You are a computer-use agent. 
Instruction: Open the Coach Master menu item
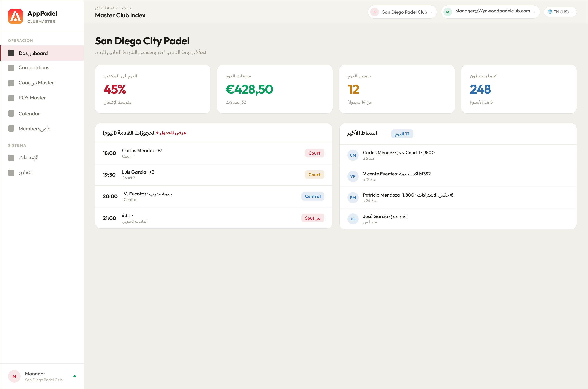(42, 83)
